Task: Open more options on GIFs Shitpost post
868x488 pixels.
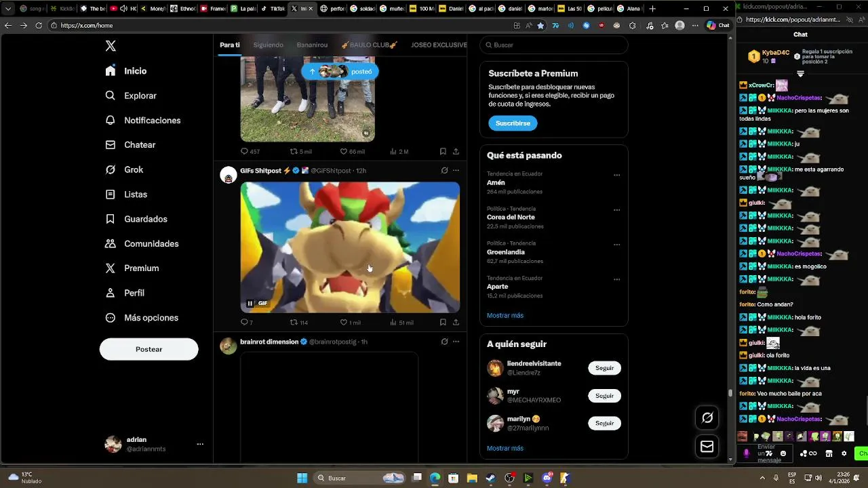Action: click(456, 171)
